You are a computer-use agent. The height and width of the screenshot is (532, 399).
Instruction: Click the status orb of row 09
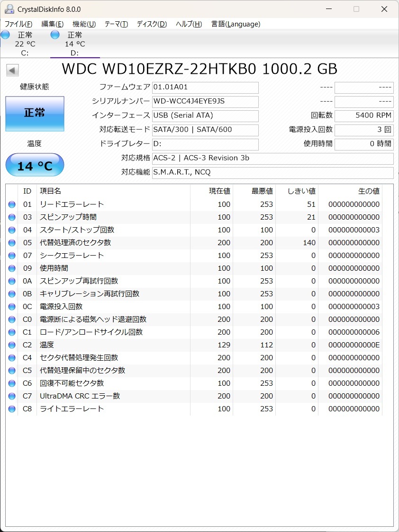(x=12, y=268)
